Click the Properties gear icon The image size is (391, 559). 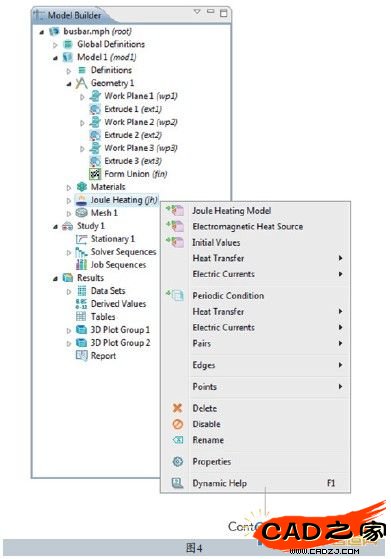[178, 461]
